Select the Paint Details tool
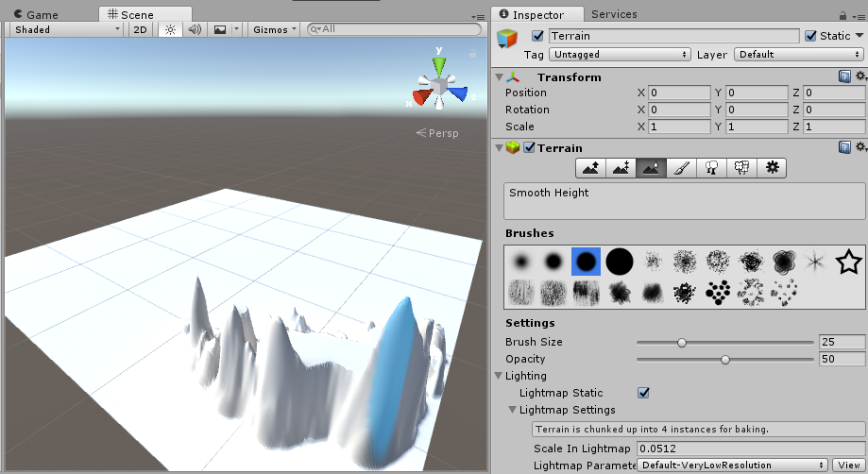 pyautogui.click(x=741, y=168)
